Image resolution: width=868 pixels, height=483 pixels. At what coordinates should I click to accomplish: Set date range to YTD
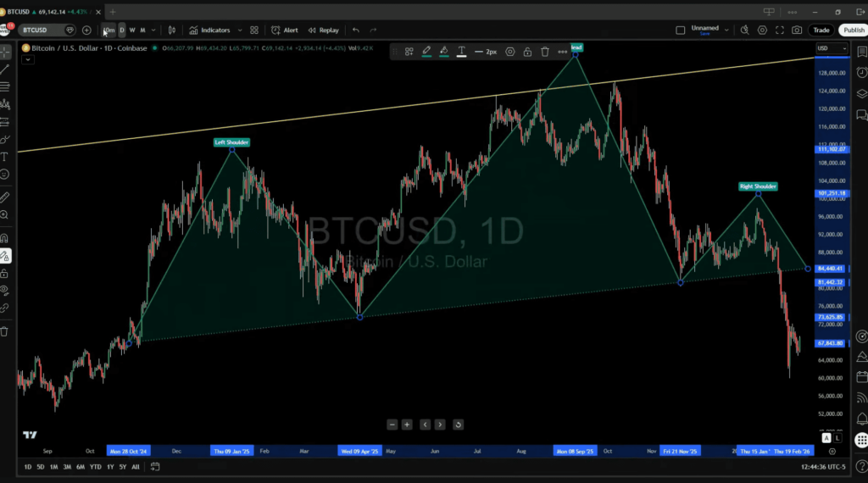[95, 467]
